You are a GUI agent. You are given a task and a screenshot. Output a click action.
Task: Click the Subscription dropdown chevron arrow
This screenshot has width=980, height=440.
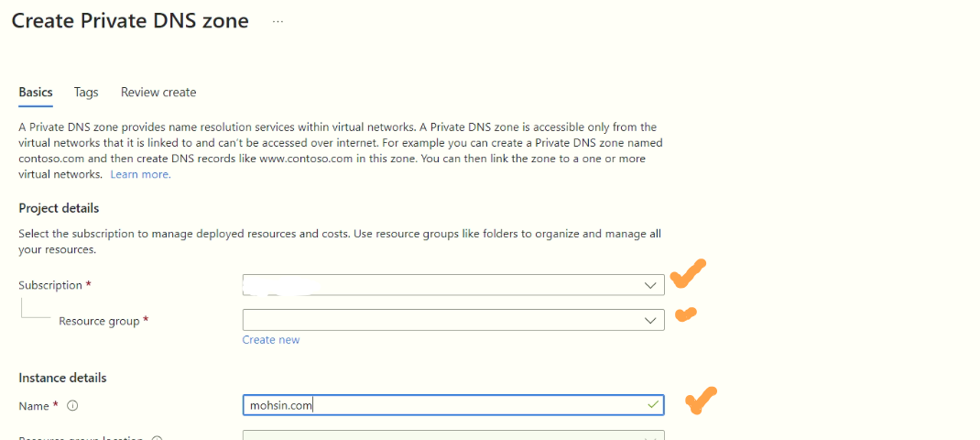point(650,285)
